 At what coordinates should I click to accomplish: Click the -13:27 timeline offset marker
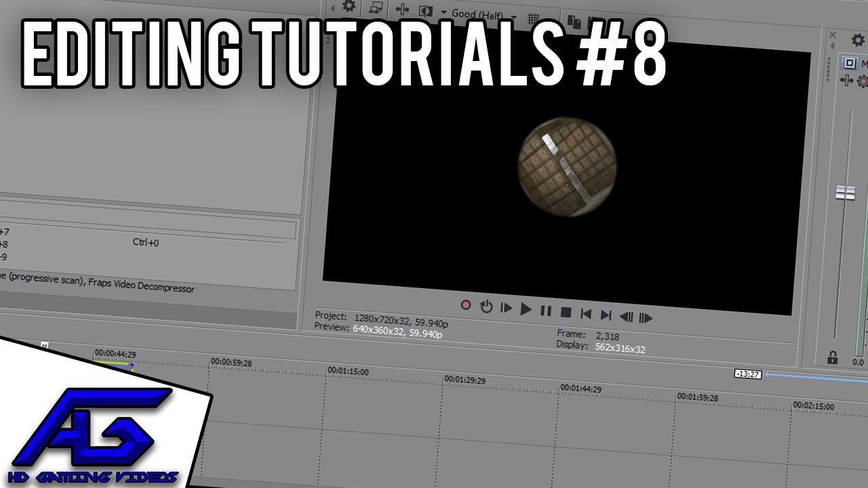point(748,373)
